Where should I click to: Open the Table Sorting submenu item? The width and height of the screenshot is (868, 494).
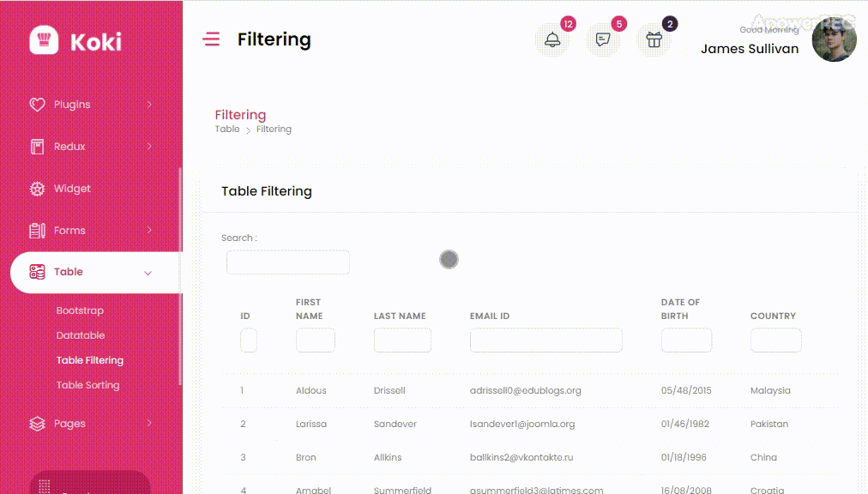(87, 385)
